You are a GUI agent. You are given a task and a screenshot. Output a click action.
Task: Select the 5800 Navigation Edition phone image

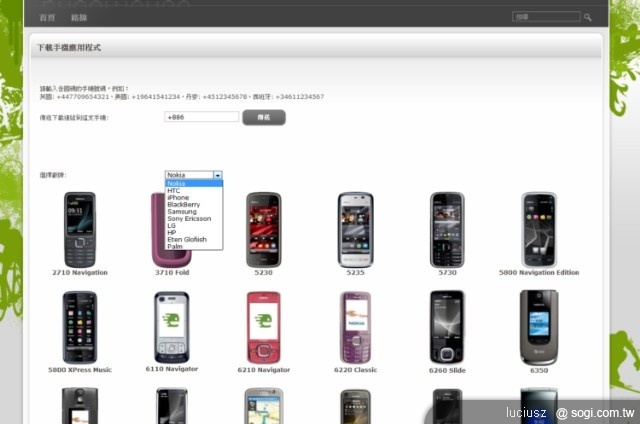539,230
